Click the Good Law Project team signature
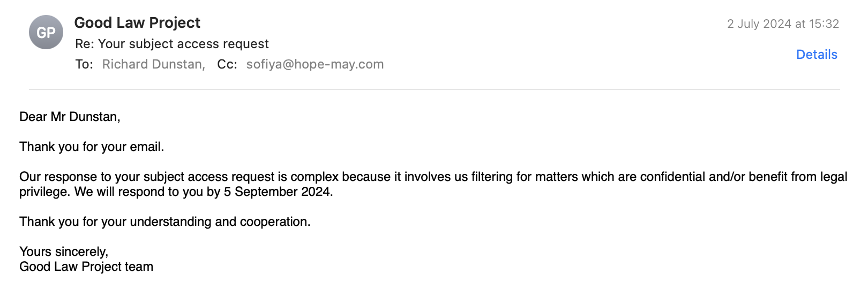 [x=86, y=267]
